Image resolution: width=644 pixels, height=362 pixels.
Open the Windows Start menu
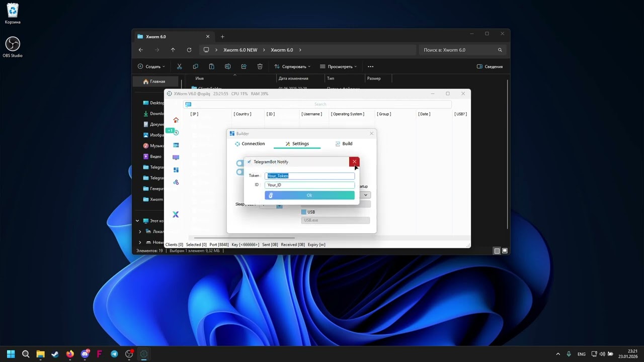point(11,354)
